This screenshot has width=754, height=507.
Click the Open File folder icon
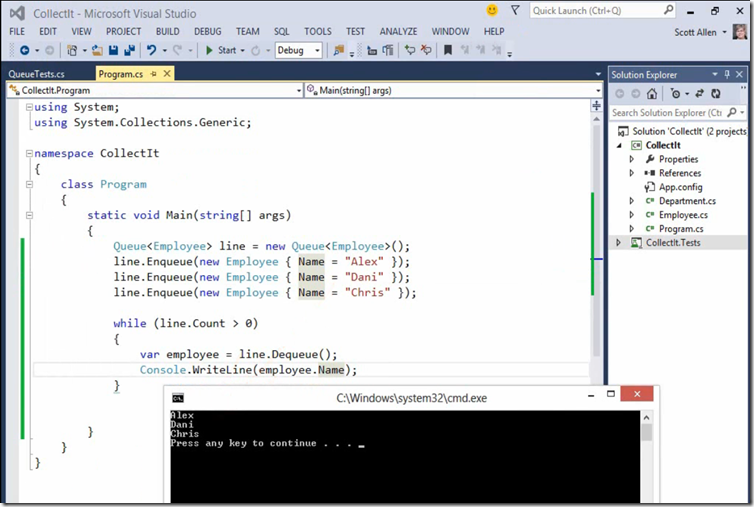tap(98, 50)
